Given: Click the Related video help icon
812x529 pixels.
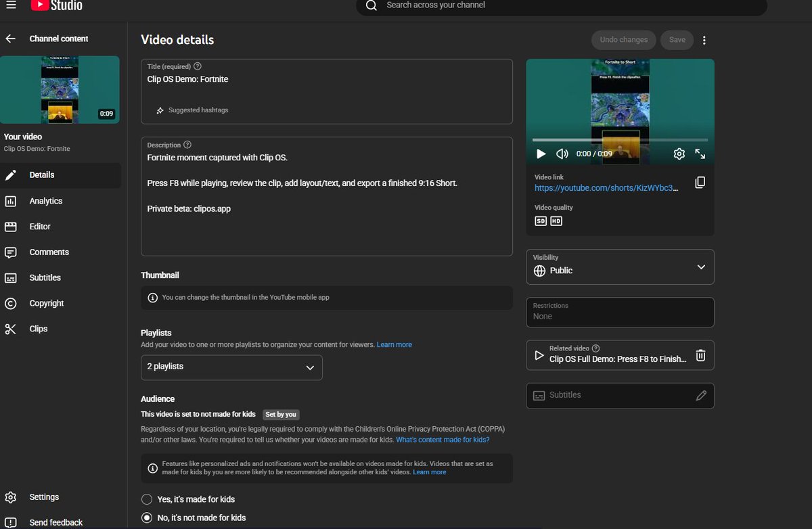Looking at the screenshot, I should coord(595,348).
